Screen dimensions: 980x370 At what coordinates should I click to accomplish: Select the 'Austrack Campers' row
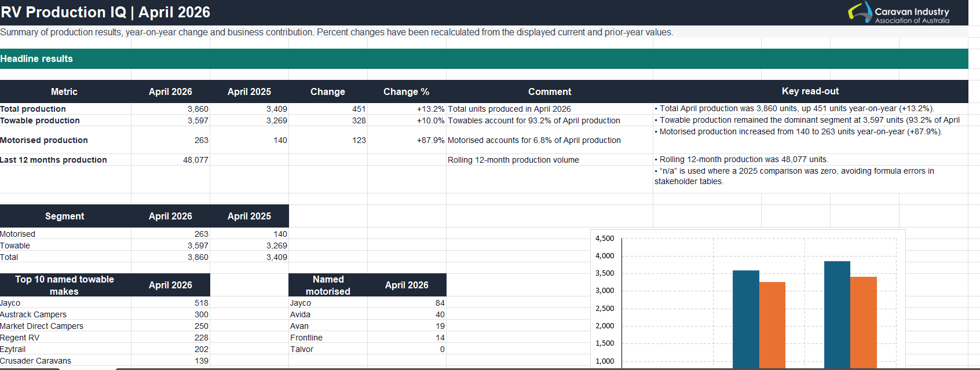click(105, 314)
